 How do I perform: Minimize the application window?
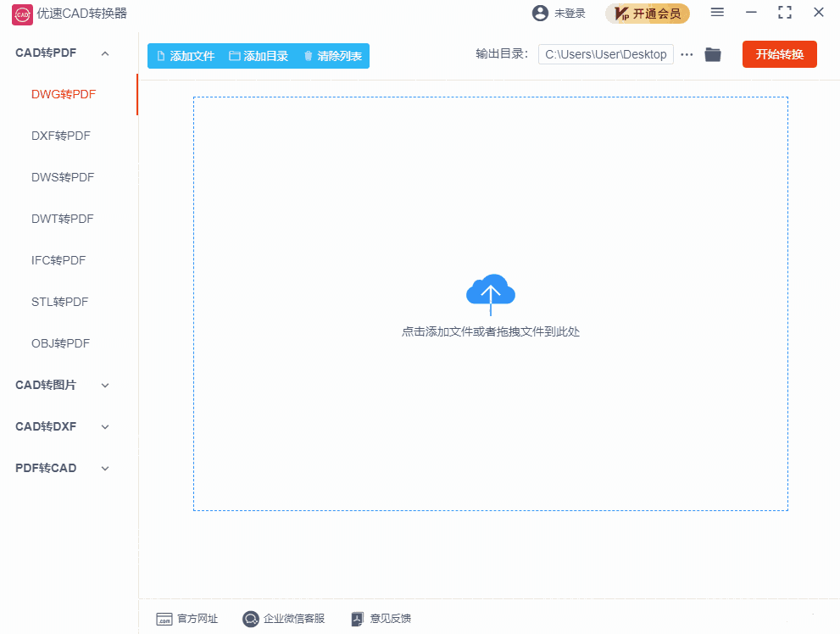tap(752, 13)
